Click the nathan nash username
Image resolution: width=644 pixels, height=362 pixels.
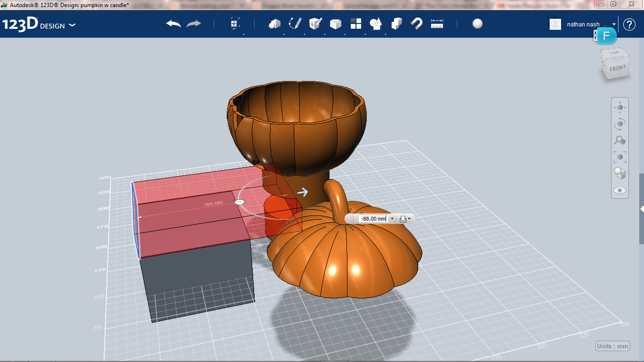tap(586, 24)
